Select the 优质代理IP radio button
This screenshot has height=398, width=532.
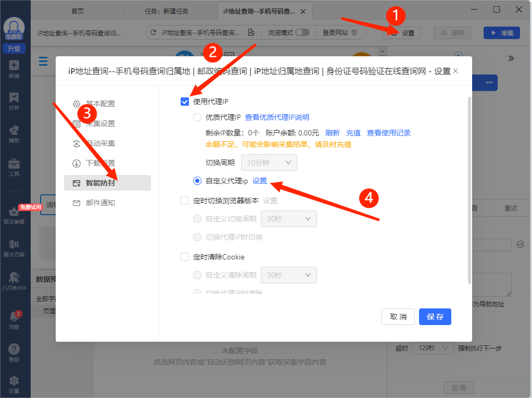pos(197,117)
